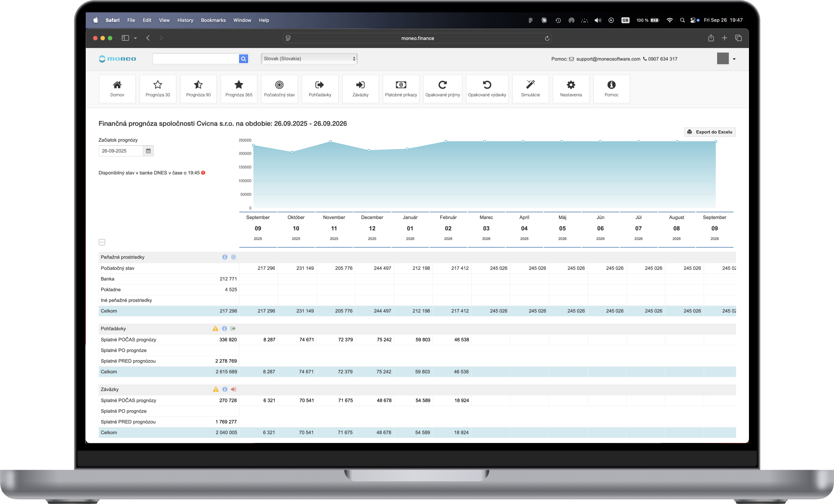Go to Platobné príkazy section
This screenshot has width=834, height=504.
pos(401,88)
